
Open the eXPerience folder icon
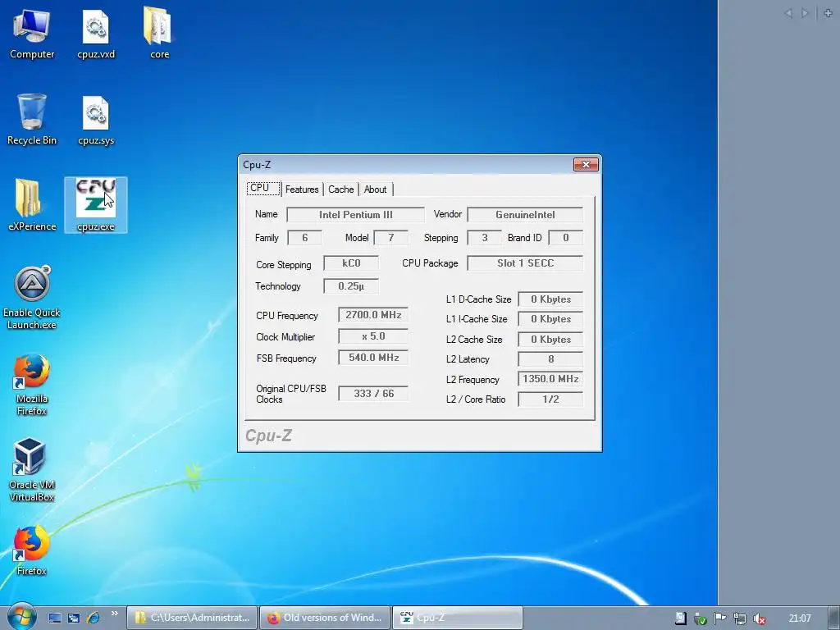32,205
